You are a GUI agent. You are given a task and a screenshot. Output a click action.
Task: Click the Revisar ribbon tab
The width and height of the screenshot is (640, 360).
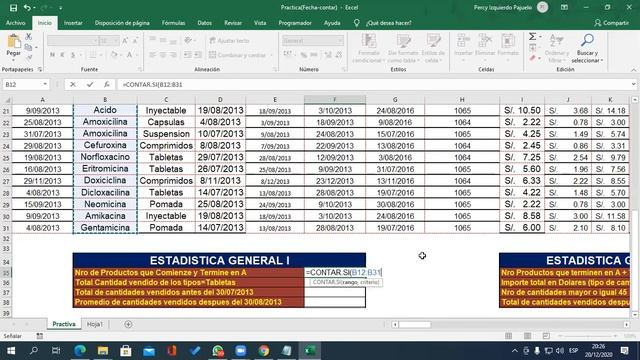point(233,23)
